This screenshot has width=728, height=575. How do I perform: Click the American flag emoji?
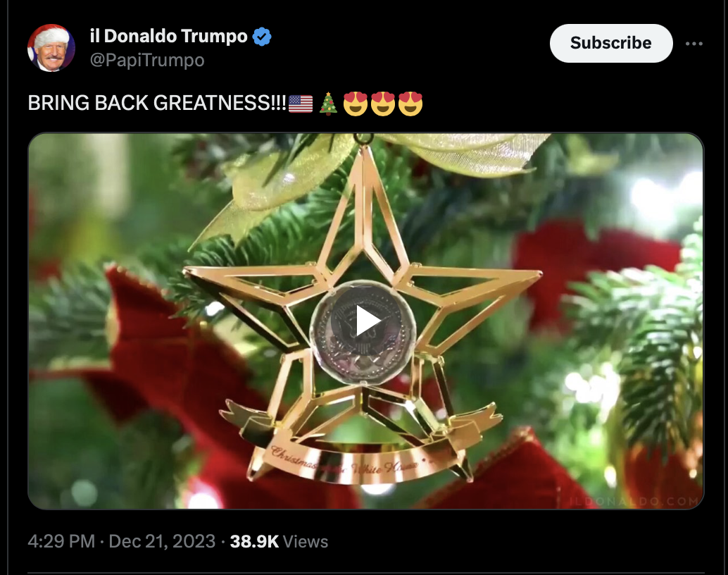301,104
